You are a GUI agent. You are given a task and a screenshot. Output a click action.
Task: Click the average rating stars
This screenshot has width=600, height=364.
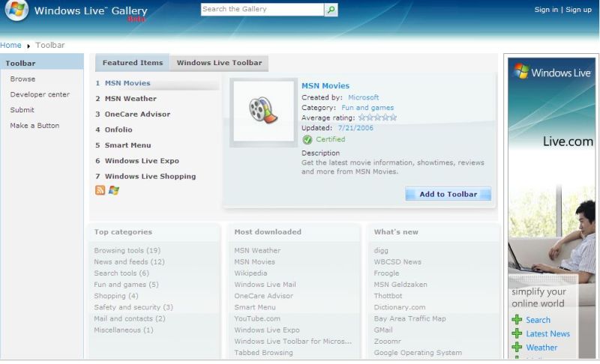pos(377,118)
